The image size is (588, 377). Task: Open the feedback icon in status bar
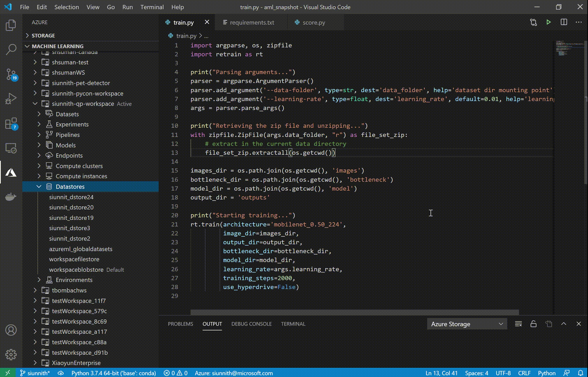pos(566,373)
